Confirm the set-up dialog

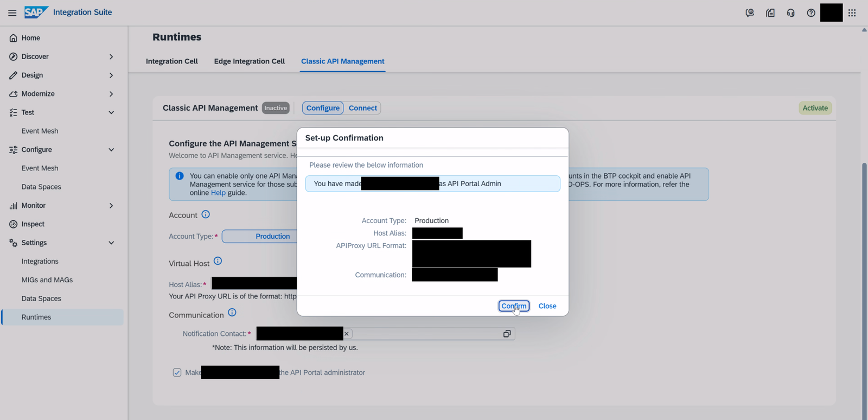point(514,306)
